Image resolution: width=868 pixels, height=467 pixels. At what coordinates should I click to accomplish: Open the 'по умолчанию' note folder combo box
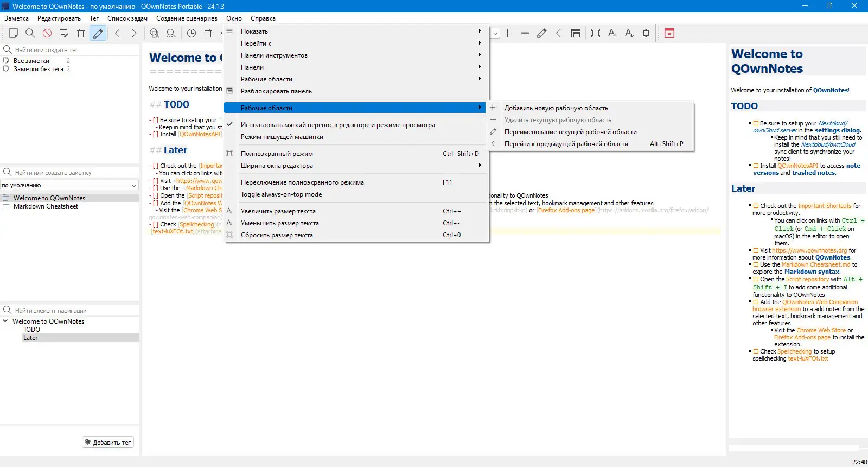69,185
